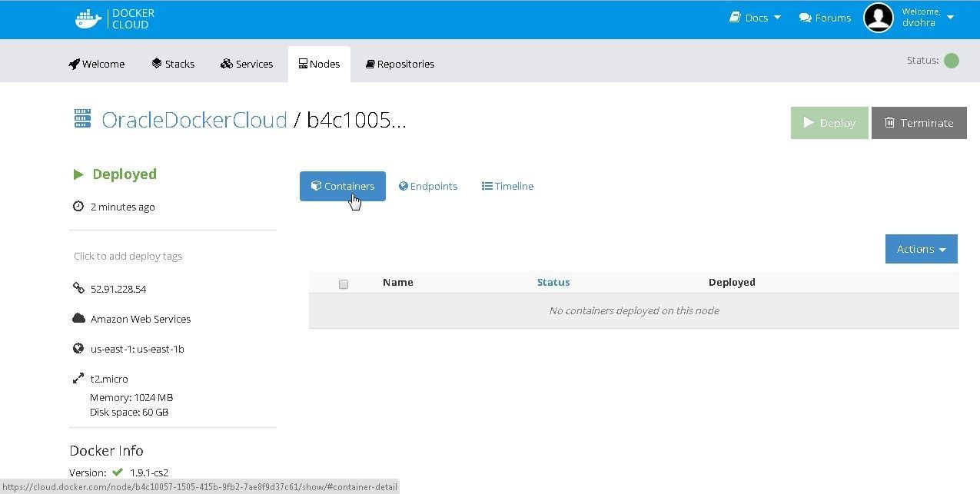Open the Forums link
This screenshot has width=980, height=494.
825,18
